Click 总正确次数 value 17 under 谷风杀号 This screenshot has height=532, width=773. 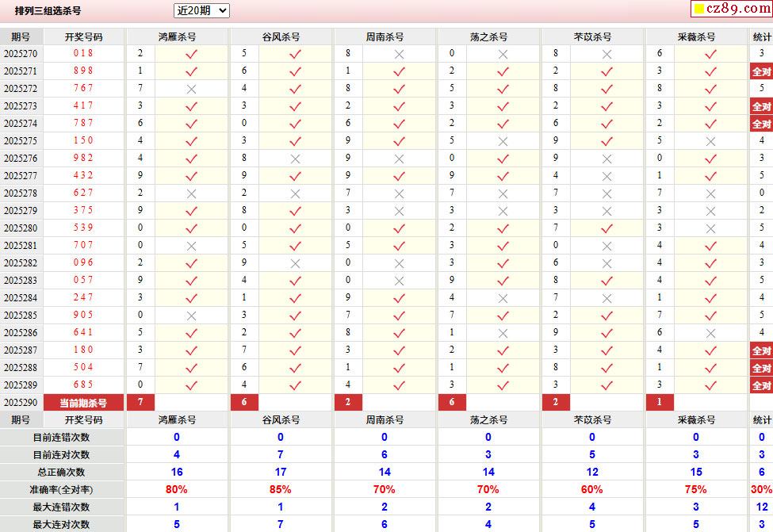pyautogui.click(x=281, y=472)
